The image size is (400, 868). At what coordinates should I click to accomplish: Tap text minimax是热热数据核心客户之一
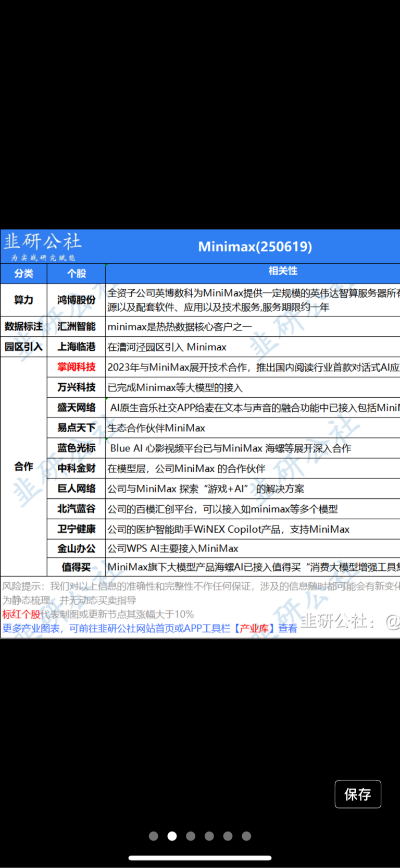180,327
